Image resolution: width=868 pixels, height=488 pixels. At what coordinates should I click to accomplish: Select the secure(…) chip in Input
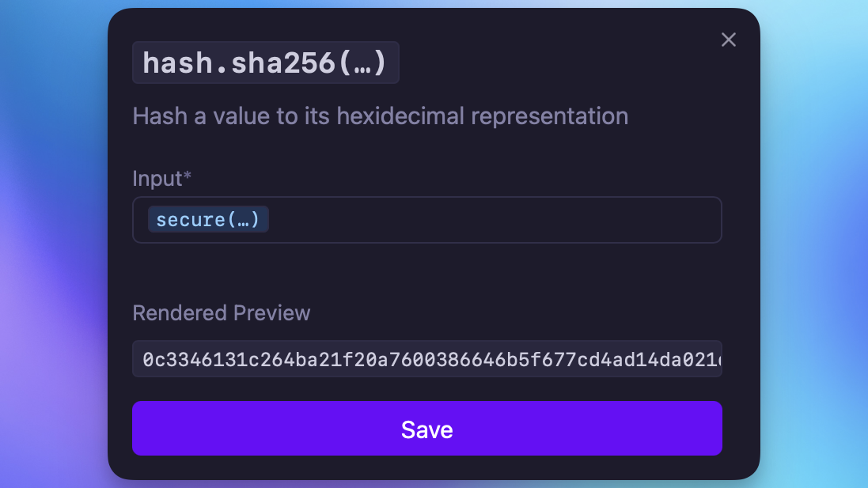(x=208, y=220)
